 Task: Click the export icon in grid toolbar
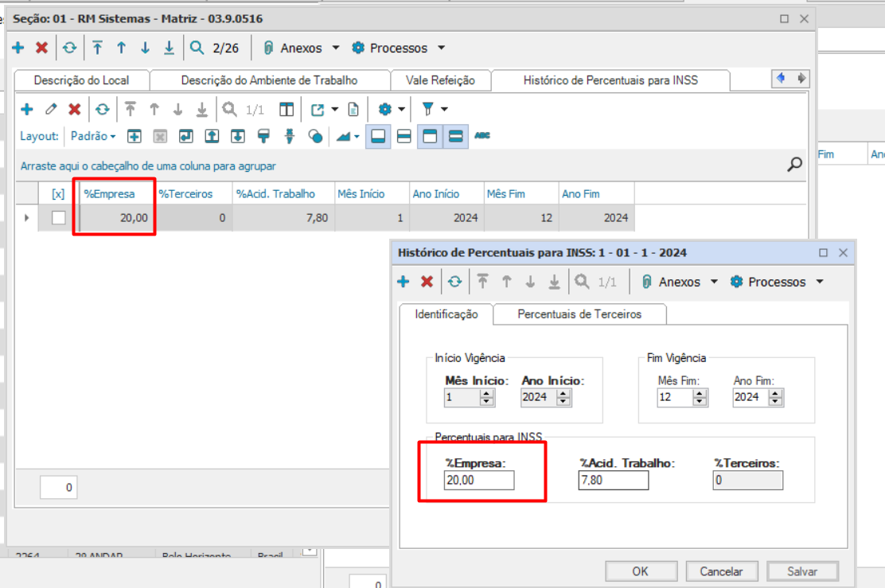(x=318, y=109)
